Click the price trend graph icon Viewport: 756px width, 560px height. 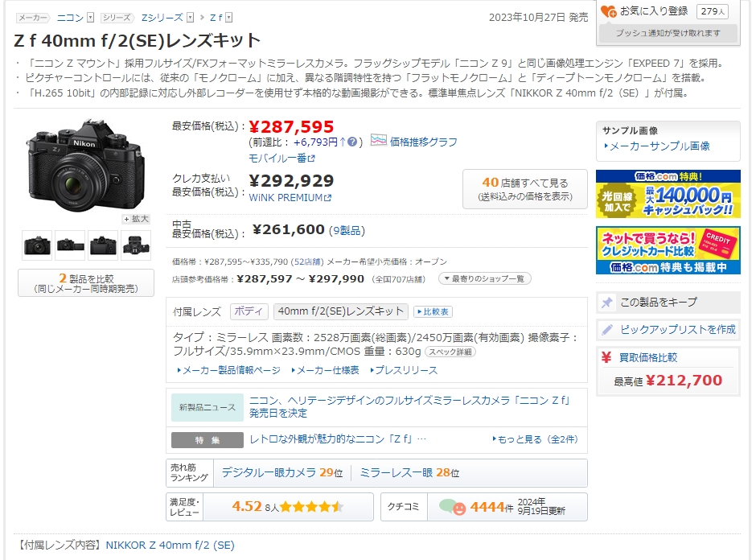pos(378,142)
